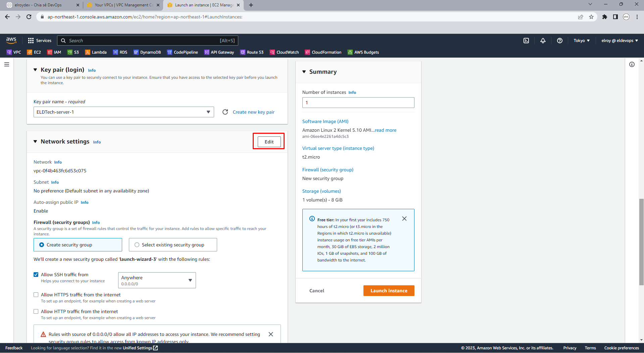Open the elroy @ eldevops account menu
Image resolution: width=644 pixels, height=353 pixels.
pyautogui.click(x=620, y=41)
